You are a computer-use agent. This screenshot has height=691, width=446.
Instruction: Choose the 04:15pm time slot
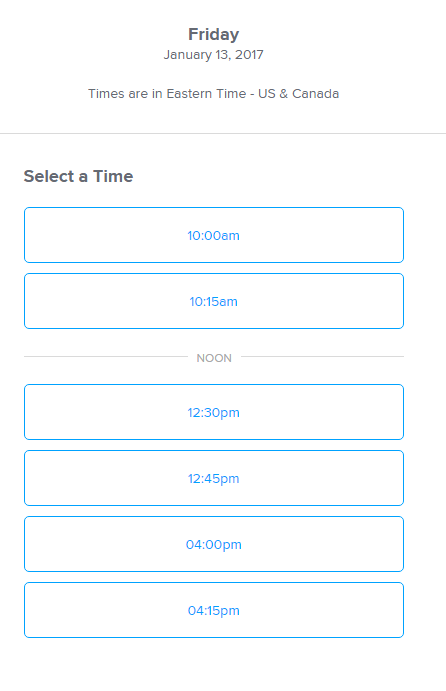tap(214, 610)
